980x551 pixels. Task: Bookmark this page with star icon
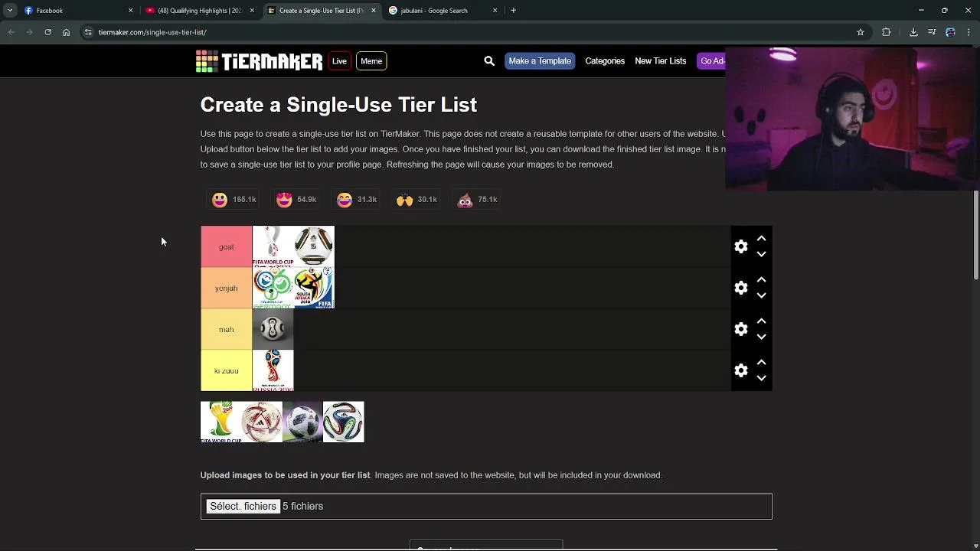[861, 32]
